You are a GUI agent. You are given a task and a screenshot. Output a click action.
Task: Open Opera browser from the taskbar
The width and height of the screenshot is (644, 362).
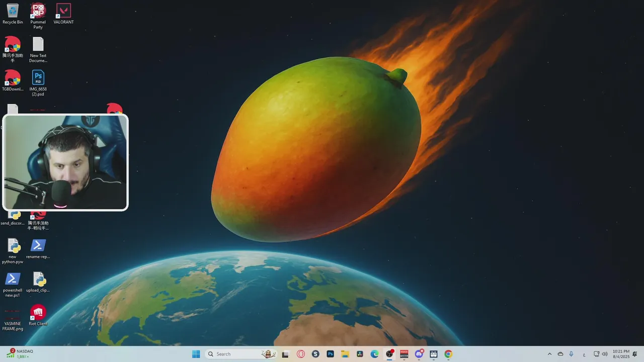pyautogui.click(x=301, y=354)
